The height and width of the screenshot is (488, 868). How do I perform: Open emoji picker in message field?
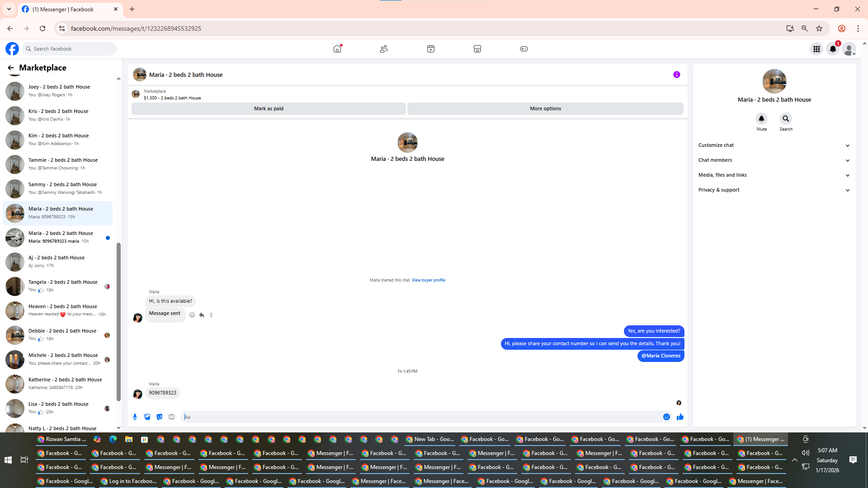[666, 417]
